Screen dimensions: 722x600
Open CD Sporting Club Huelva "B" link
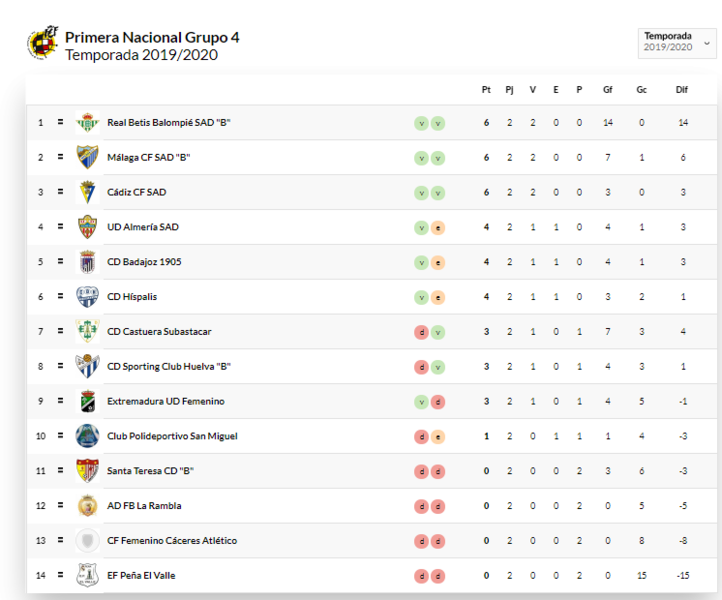[169, 367]
